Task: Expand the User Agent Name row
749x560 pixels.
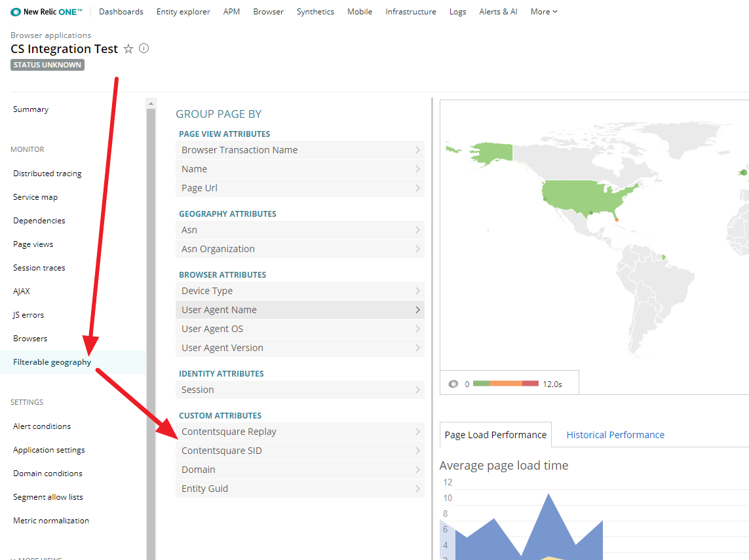Action: pyautogui.click(x=300, y=310)
